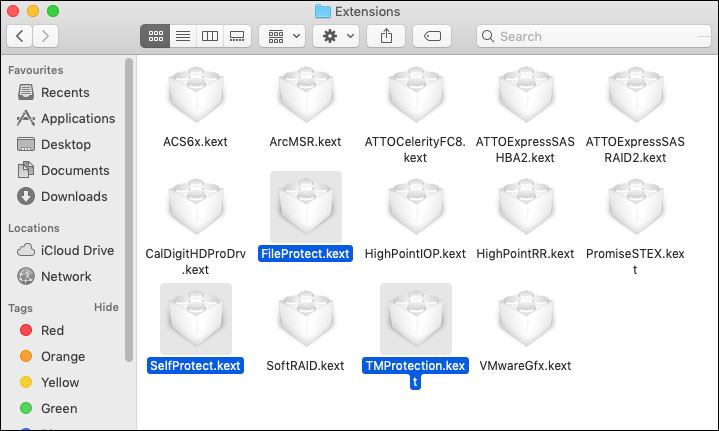The height and width of the screenshot is (431, 719).
Task: Select the SoftRAID.kext file icon
Action: [x=306, y=319]
